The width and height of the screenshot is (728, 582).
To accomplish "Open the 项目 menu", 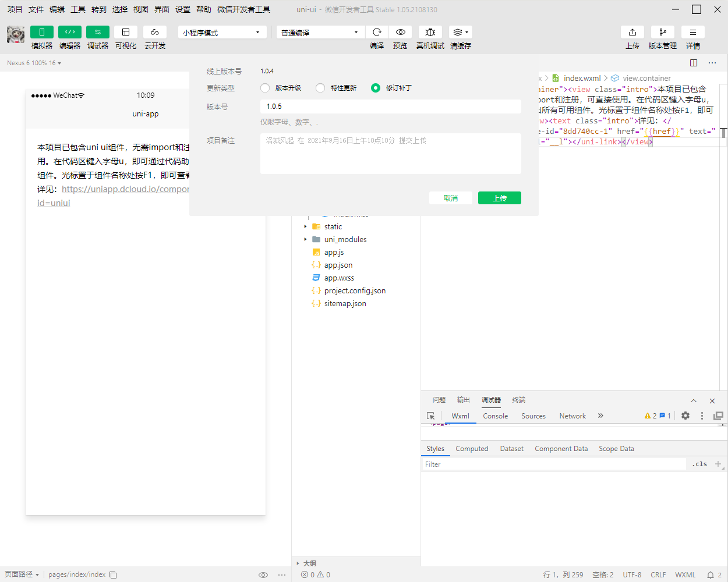I will pos(15,9).
